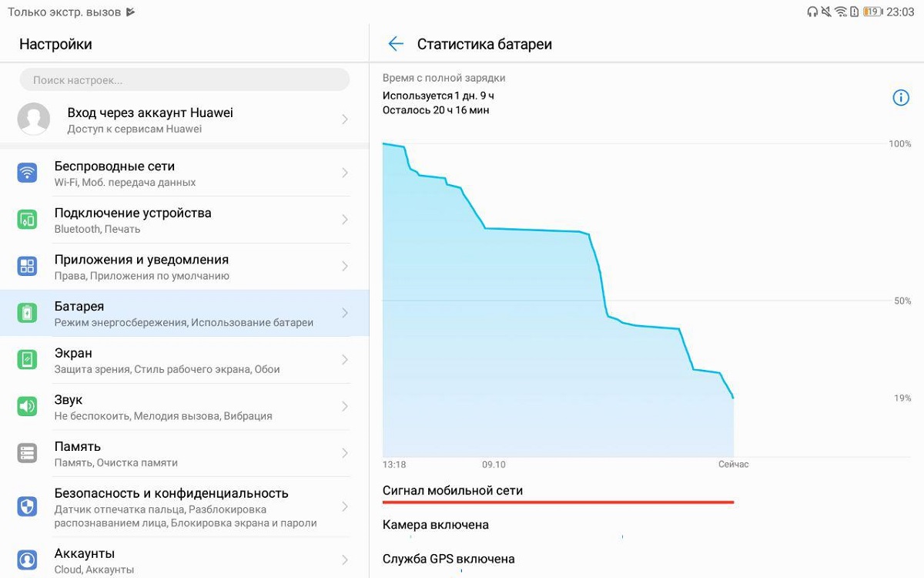Click the Поиск настроек search field
The height and width of the screenshot is (578, 924).
(x=185, y=79)
